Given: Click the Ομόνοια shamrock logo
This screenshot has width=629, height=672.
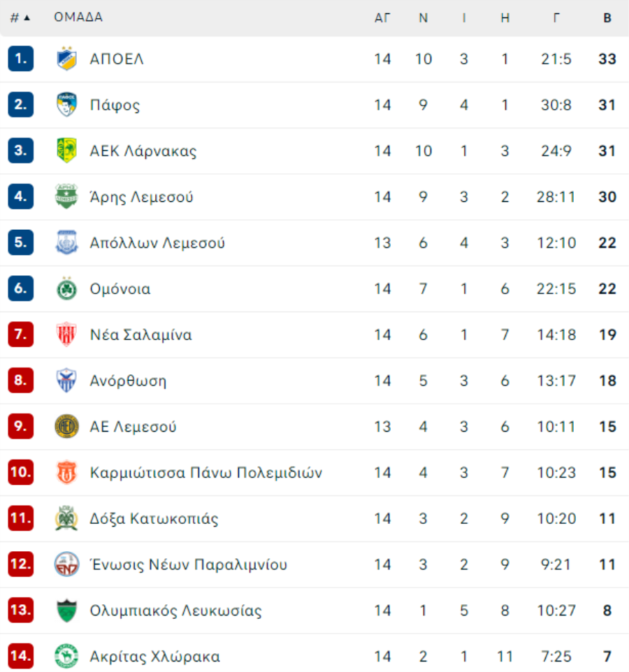Looking at the screenshot, I should coord(66,288).
